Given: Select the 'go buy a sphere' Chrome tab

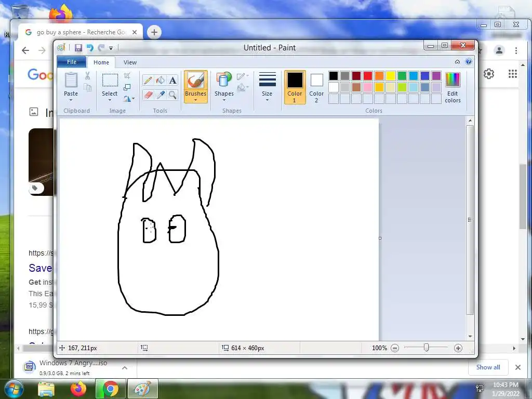Looking at the screenshot, I should click(80, 32).
